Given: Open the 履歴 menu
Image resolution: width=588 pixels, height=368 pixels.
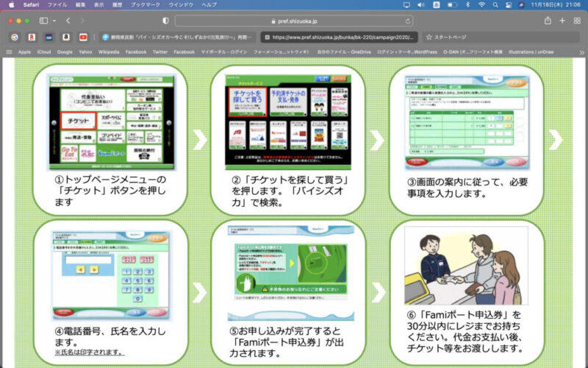Looking at the screenshot, I should pos(117,5).
